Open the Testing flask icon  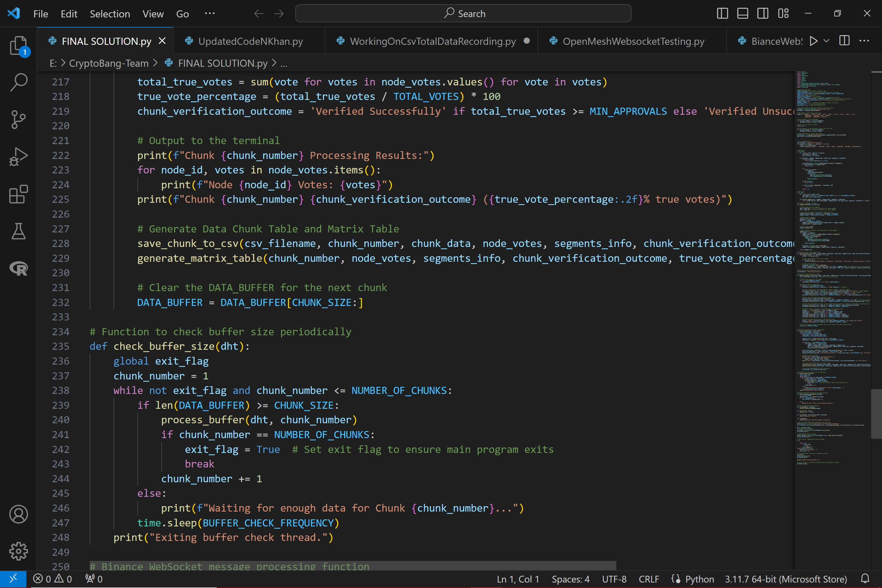coord(18,231)
